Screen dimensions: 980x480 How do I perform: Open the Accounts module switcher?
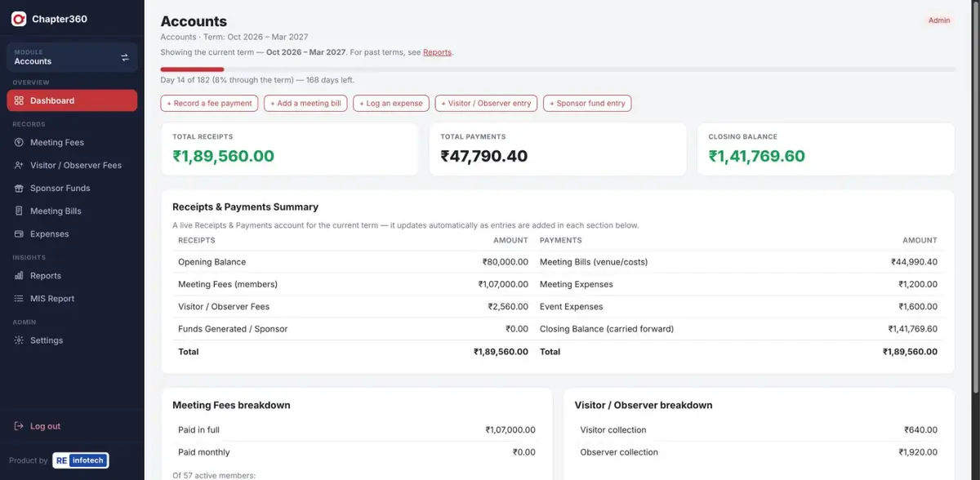pyautogui.click(x=72, y=57)
